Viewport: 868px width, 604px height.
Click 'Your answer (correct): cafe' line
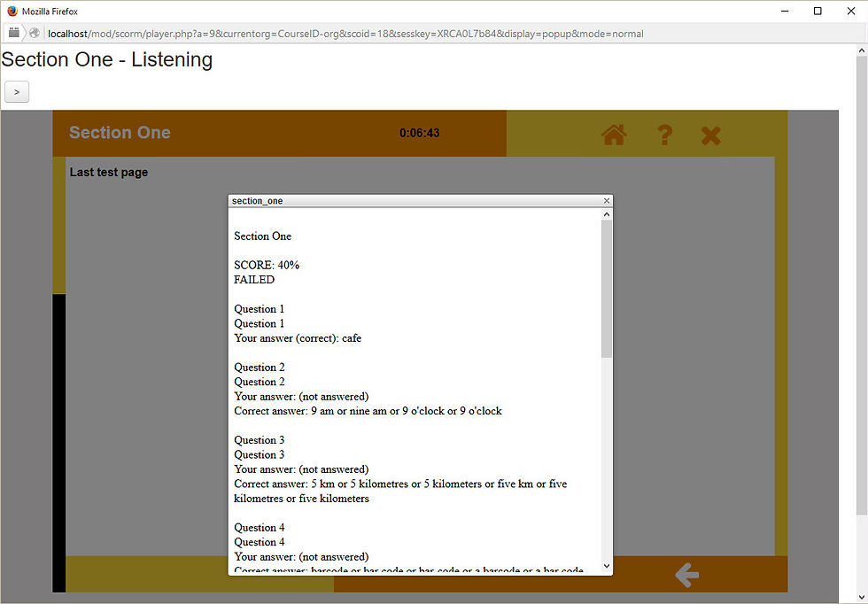coord(298,338)
